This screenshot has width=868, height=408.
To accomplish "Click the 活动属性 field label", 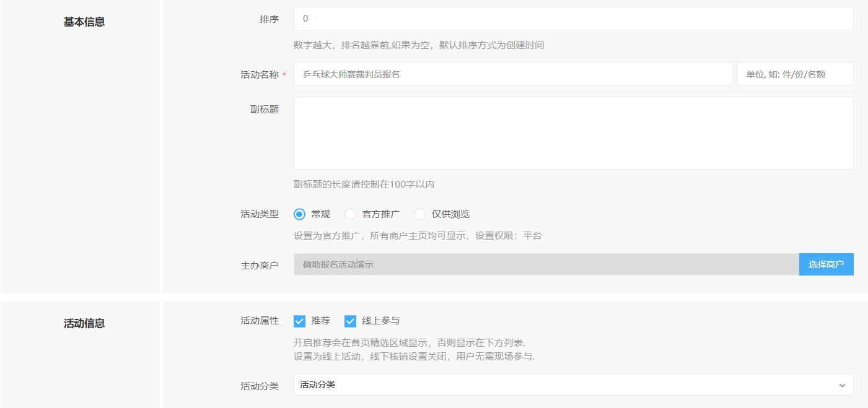I will click(260, 321).
